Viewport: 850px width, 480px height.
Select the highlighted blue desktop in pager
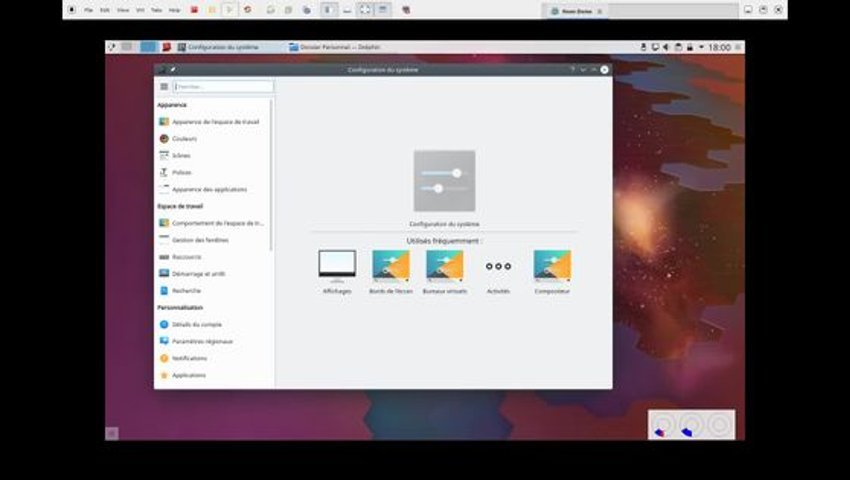point(149,47)
